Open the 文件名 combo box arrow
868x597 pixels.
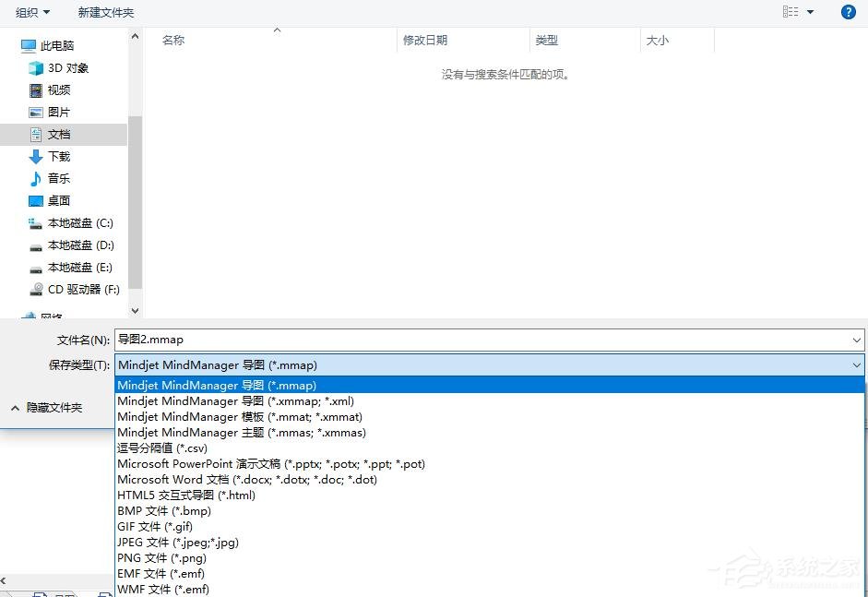click(858, 339)
